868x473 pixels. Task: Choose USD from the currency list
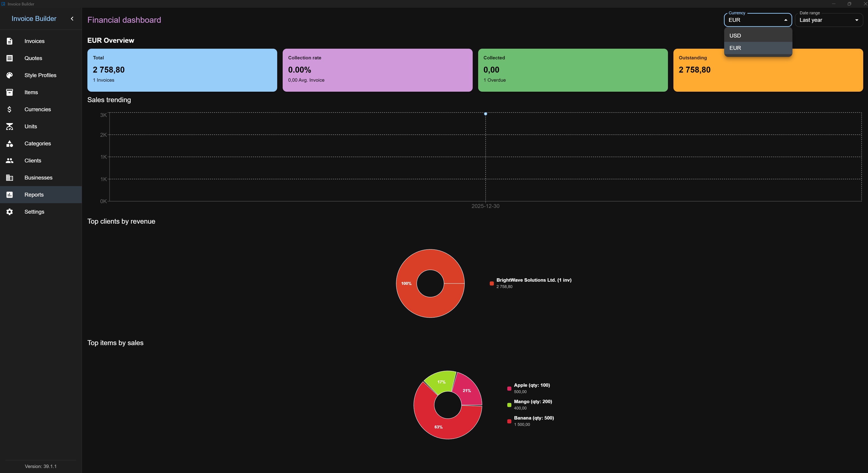[758, 35]
